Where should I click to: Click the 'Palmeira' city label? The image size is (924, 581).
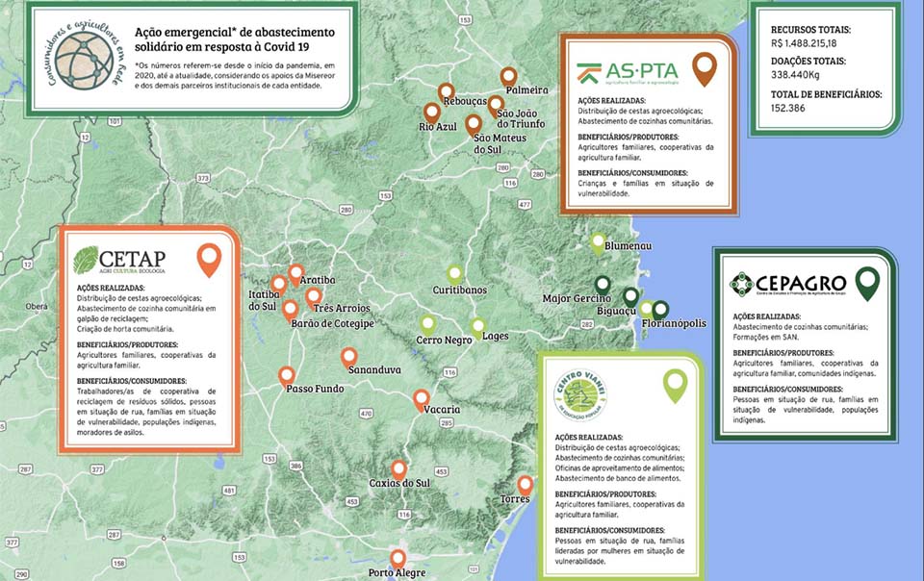(526, 90)
